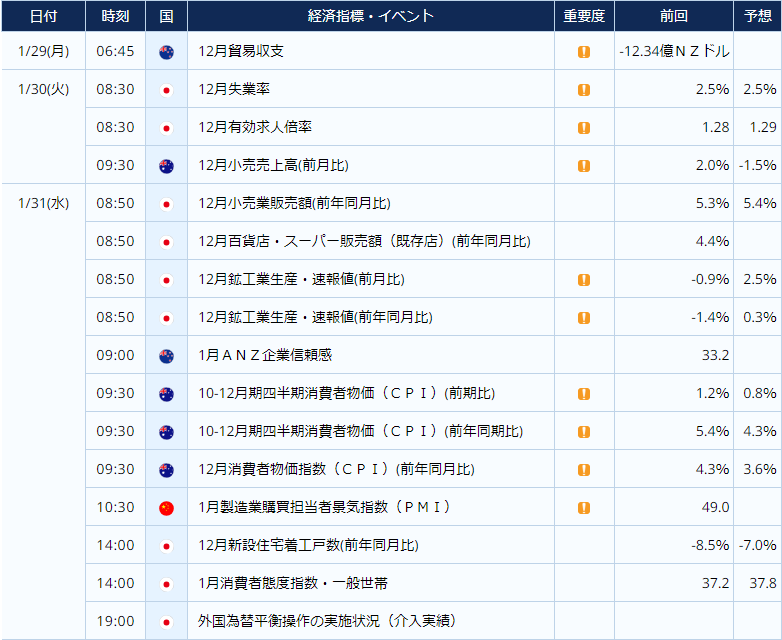Click the Australia flag beside 12月消費者物価指数 (前年同月比)
782x640 pixels.
coord(166,470)
